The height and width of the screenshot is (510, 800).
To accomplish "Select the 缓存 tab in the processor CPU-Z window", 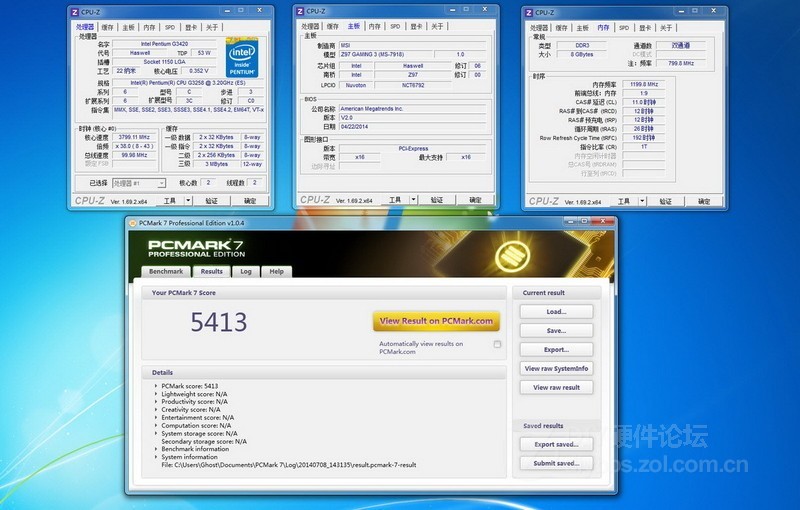I will tap(107, 28).
